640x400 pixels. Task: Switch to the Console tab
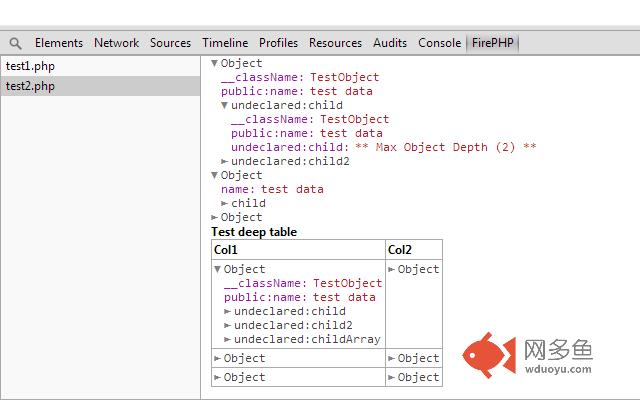pos(439,43)
